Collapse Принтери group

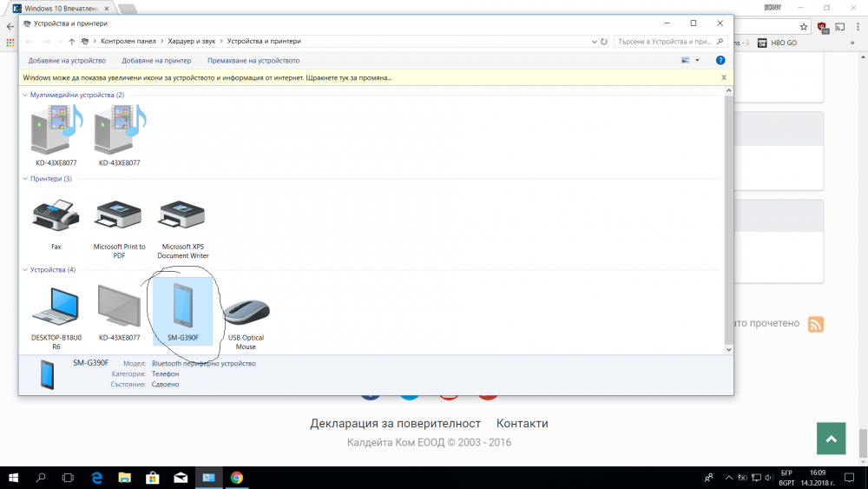pos(25,179)
